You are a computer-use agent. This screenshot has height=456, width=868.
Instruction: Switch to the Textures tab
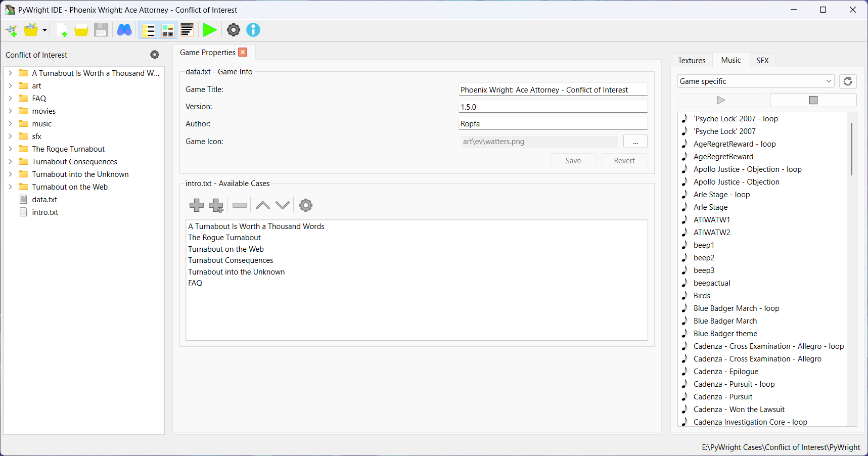pos(692,61)
